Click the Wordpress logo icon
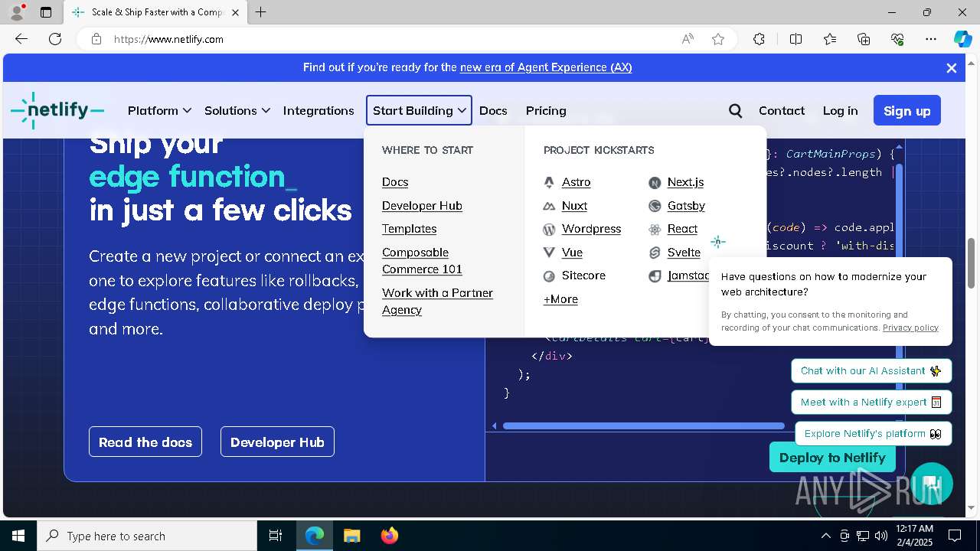The height and width of the screenshot is (551, 980). point(549,229)
